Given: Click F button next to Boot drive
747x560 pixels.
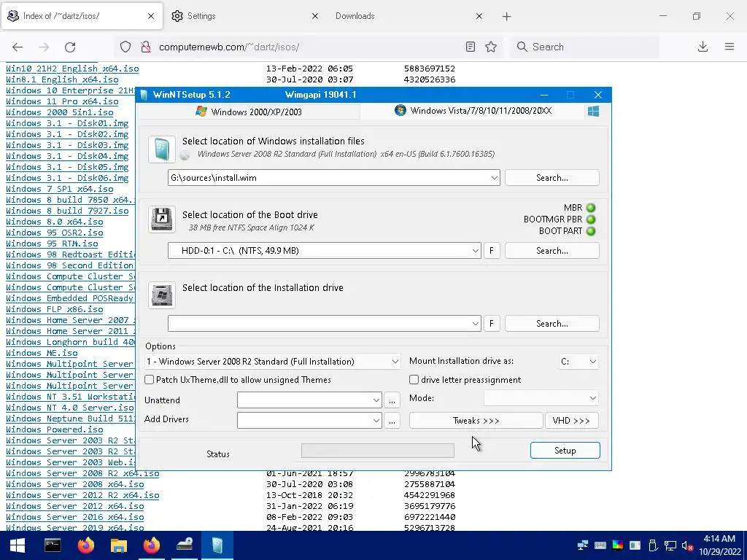Looking at the screenshot, I should click(492, 251).
